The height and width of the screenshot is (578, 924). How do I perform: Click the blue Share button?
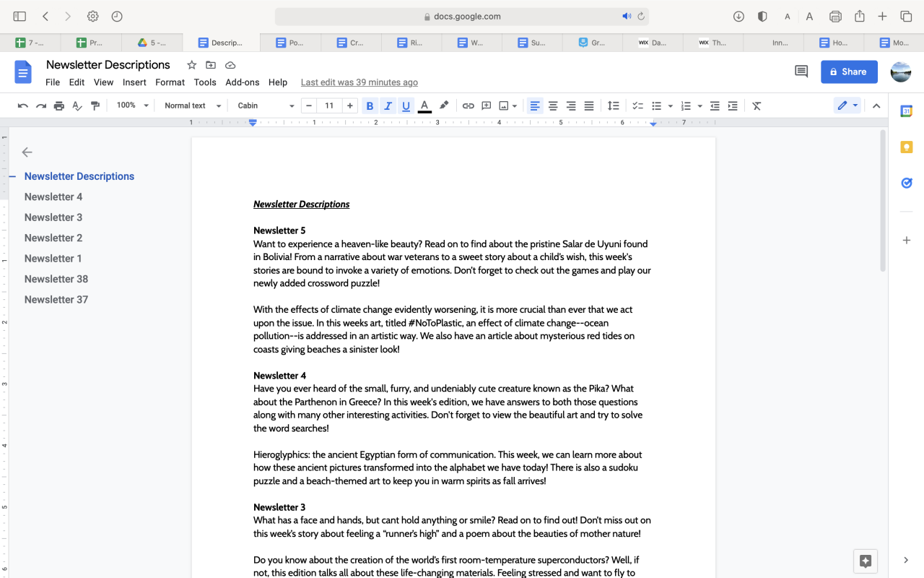pyautogui.click(x=849, y=72)
